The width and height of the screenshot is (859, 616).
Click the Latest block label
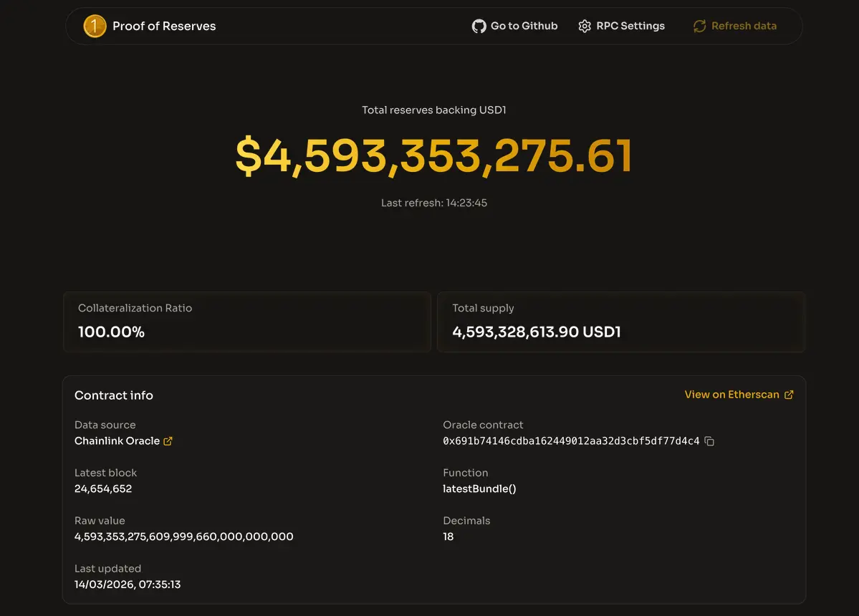(x=105, y=473)
